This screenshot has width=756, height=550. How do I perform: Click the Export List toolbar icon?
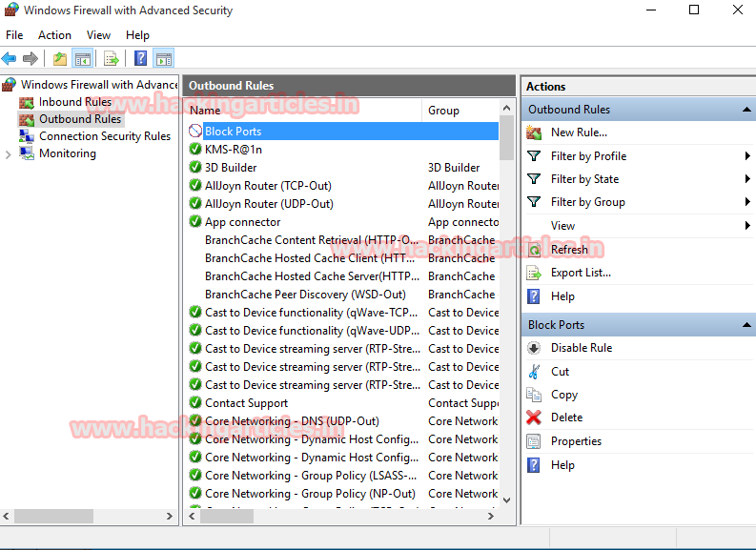tap(112, 59)
